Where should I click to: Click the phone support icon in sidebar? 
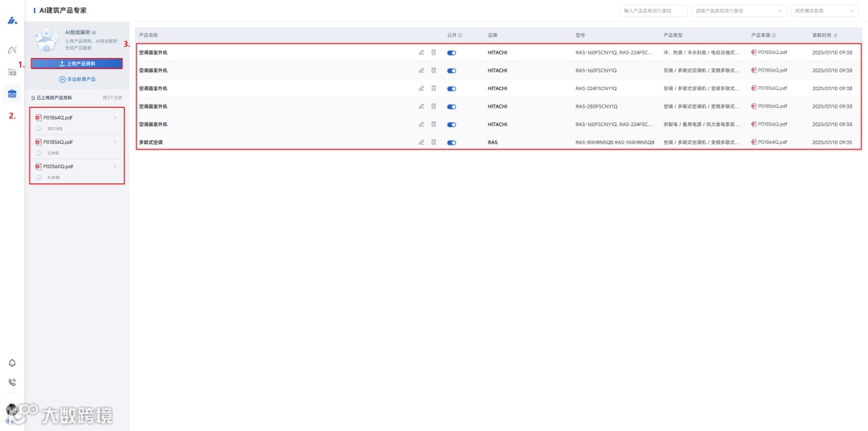tap(12, 382)
